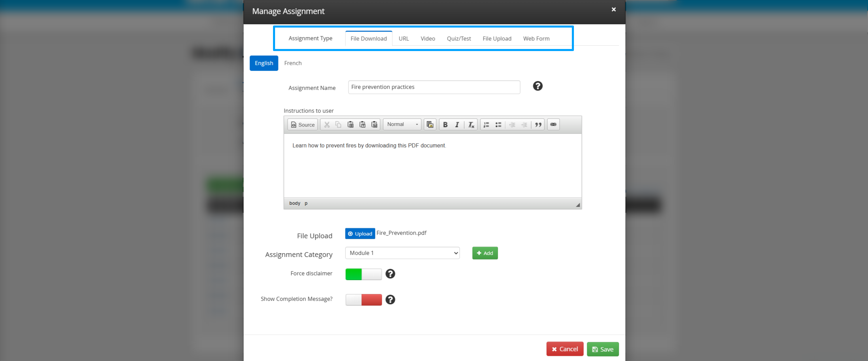Click the Cut scissors icon
This screenshot has width=868, height=361.
tap(327, 125)
